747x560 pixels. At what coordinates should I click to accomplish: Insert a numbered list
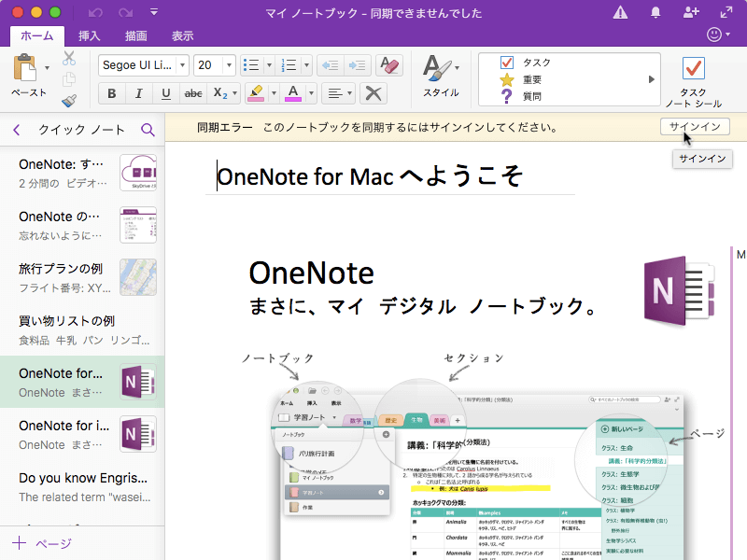[x=289, y=64]
